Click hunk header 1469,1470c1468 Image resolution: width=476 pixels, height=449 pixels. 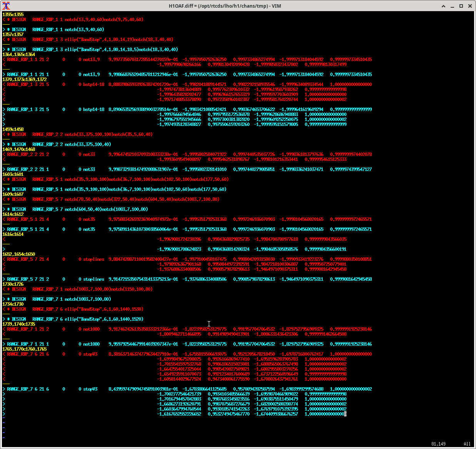tap(19, 149)
